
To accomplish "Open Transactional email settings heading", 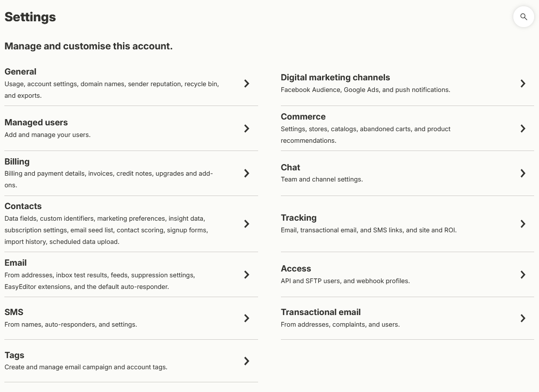I will pos(321,312).
